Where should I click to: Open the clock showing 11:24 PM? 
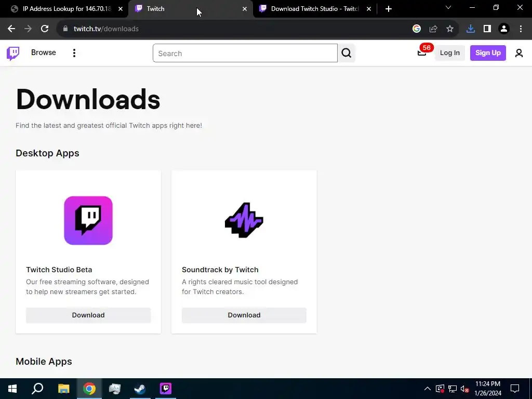pos(487,389)
